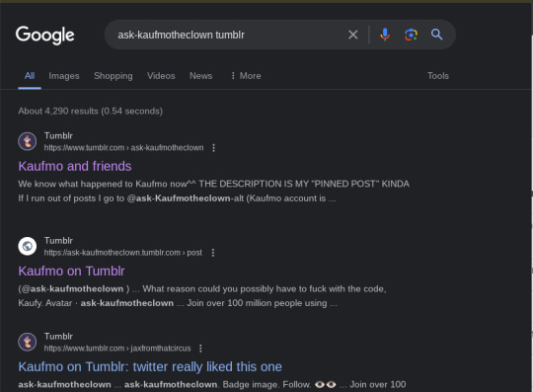Open Google Lens image search icon
533x392 pixels.
click(x=411, y=35)
